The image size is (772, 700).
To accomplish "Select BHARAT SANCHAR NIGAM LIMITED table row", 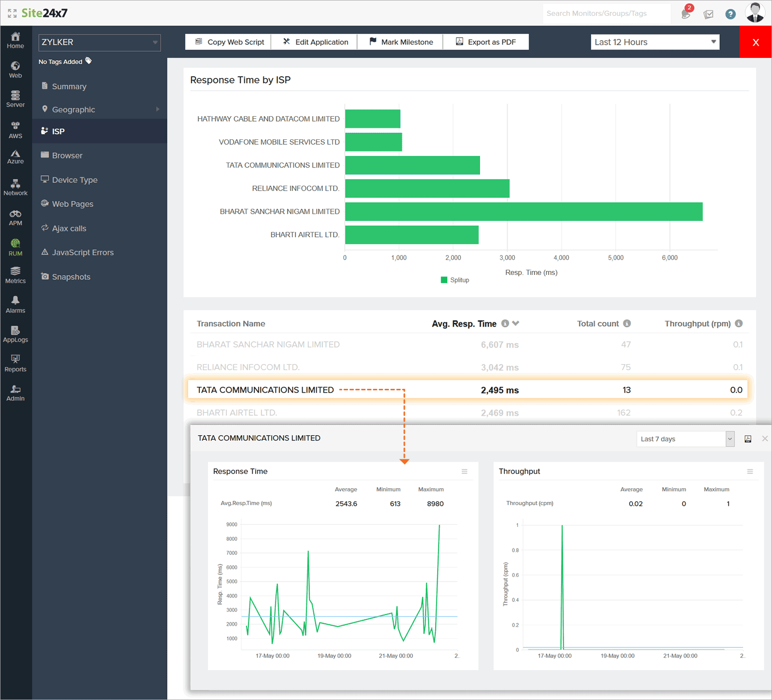I will 469,344.
